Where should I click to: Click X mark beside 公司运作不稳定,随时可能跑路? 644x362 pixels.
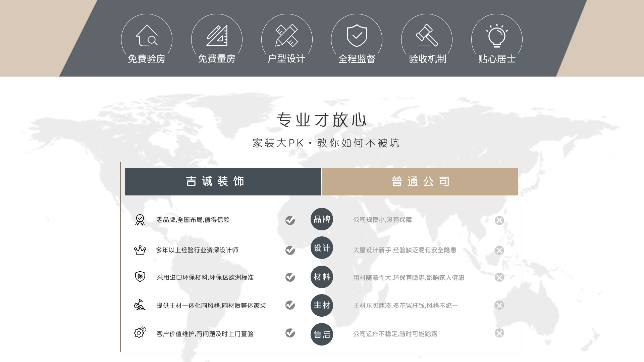click(499, 333)
